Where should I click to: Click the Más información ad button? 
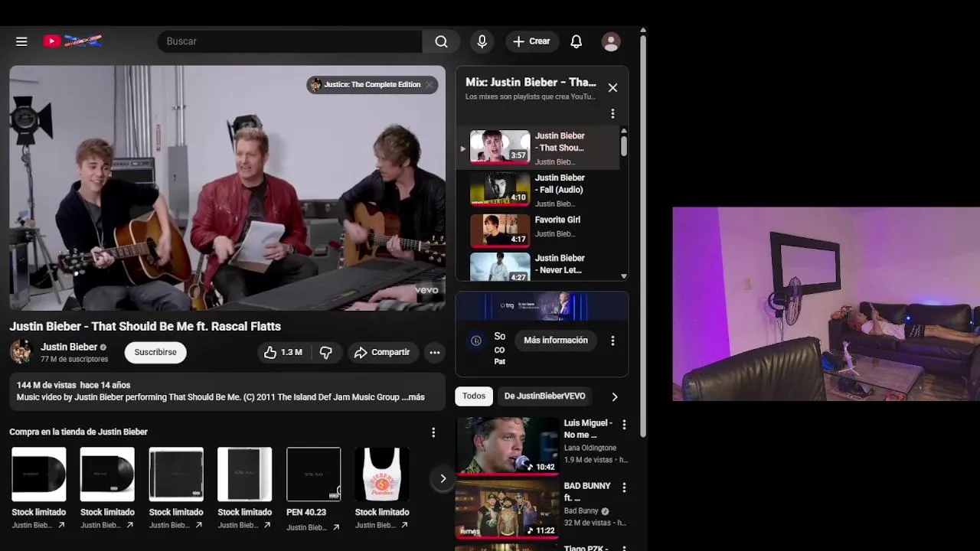[x=556, y=341]
